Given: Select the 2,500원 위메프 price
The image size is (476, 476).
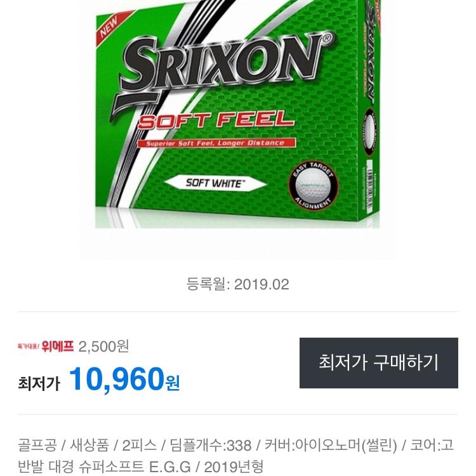Looking at the screenshot, I should [x=103, y=347].
